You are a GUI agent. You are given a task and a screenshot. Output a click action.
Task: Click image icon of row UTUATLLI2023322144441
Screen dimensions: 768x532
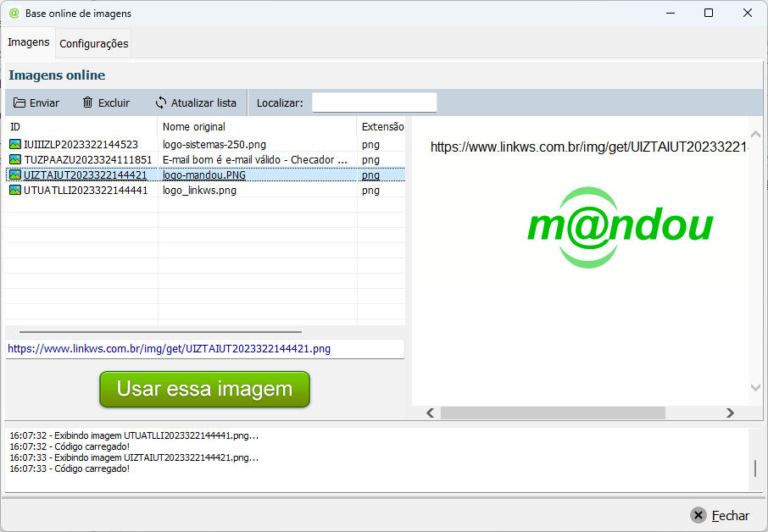(15, 190)
